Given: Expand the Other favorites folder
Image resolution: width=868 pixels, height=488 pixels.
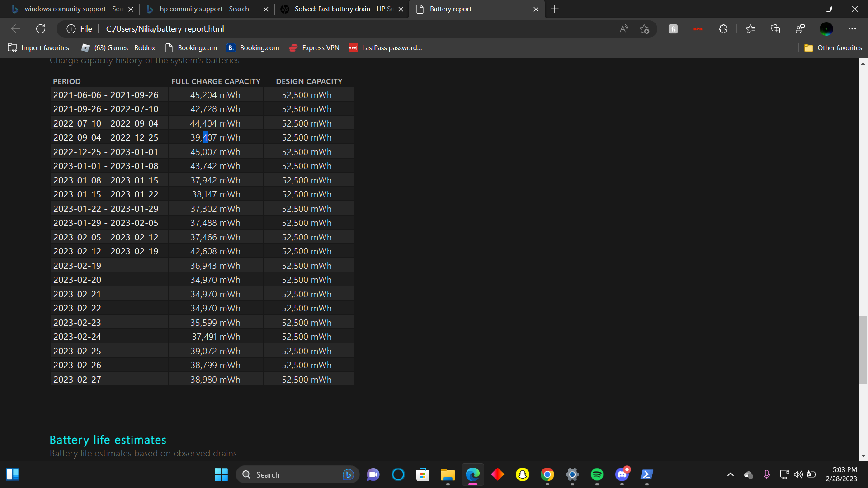Looking at the screenshot, I should coord(833,47).
